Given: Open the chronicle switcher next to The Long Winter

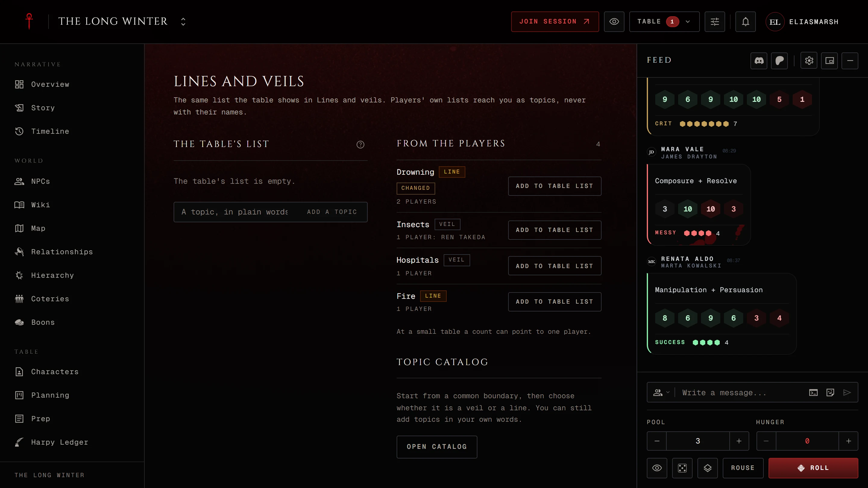Looking at the screenshot, I should point(183,22).
